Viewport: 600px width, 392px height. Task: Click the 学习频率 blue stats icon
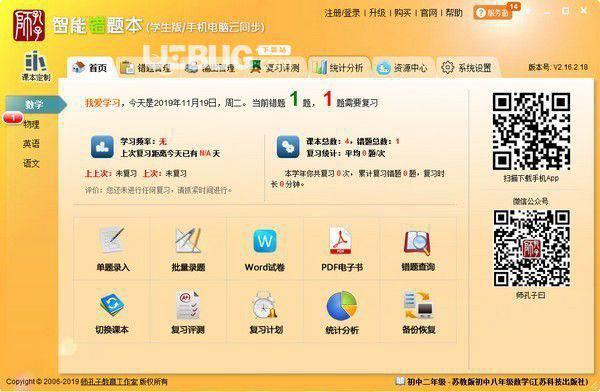[x=102, y=147]
